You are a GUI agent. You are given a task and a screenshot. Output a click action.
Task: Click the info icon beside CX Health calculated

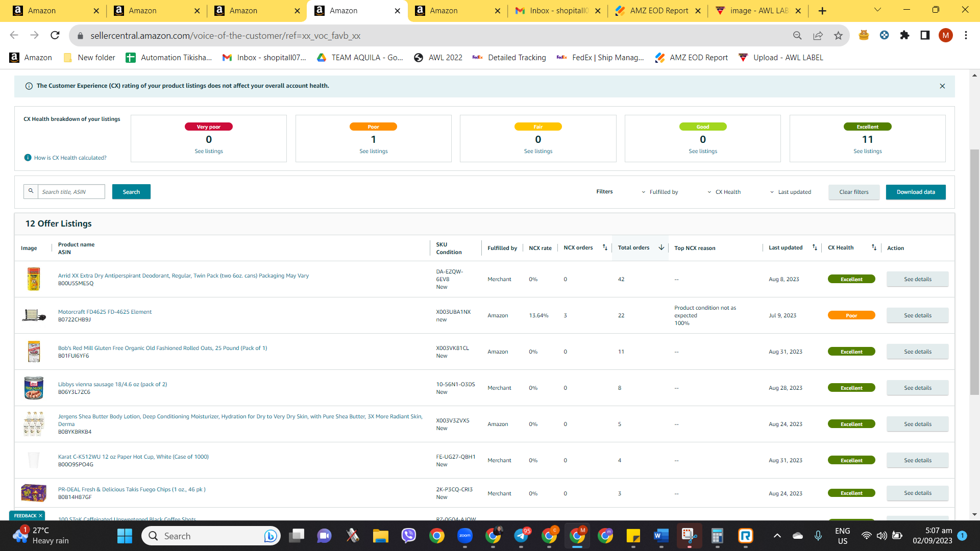pos(28,158)
